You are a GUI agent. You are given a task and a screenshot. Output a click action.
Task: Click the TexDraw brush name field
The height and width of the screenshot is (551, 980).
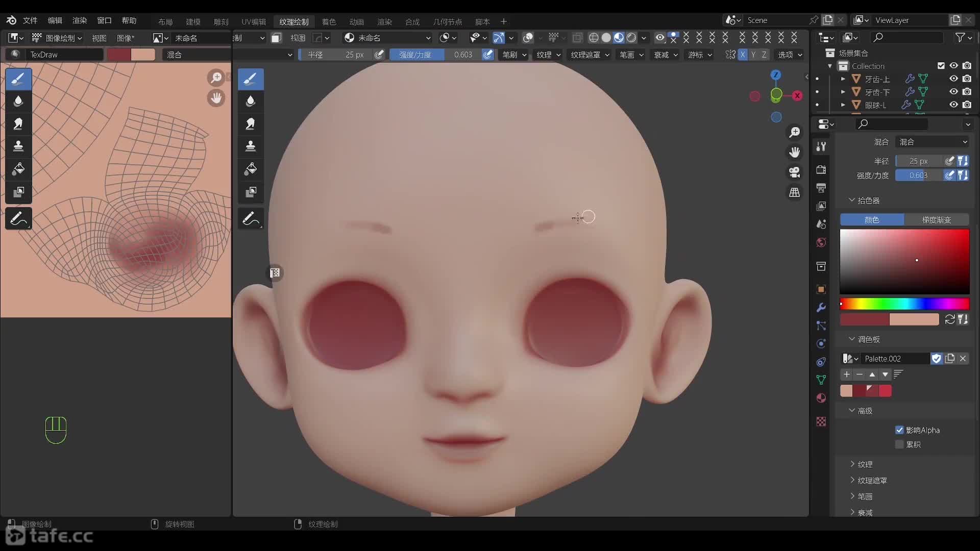[65, 55]
